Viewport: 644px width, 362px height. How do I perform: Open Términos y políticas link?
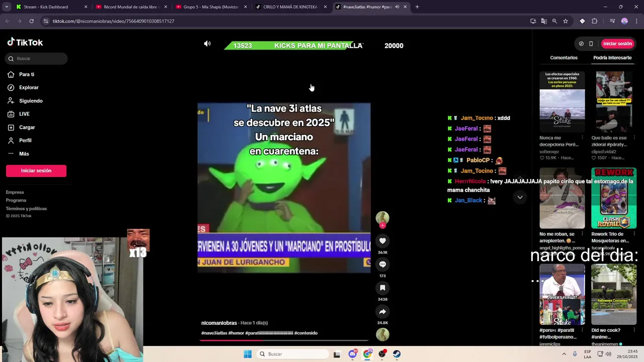coord(26,209)
